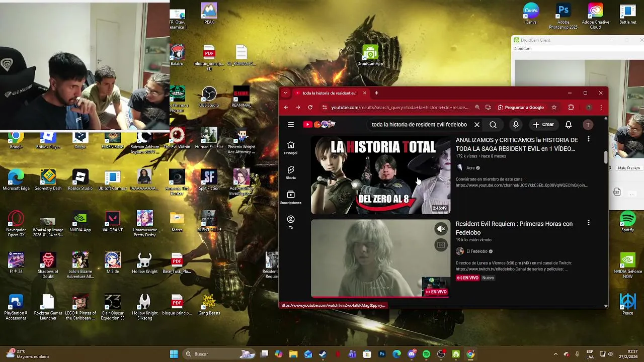Open the Geometry Dash desktop shortcut
This screenshot has width=644, height=362.
click(48, 180)
